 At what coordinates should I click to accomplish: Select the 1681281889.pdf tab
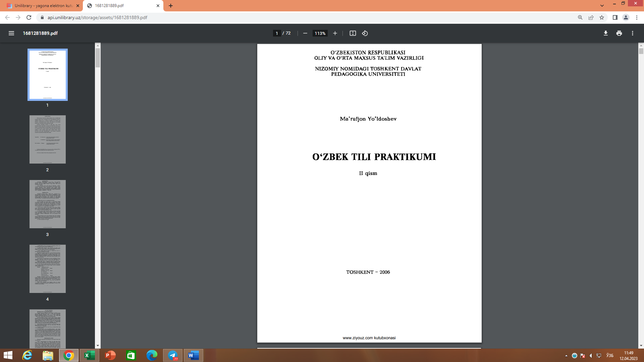(x=122, y=6)
